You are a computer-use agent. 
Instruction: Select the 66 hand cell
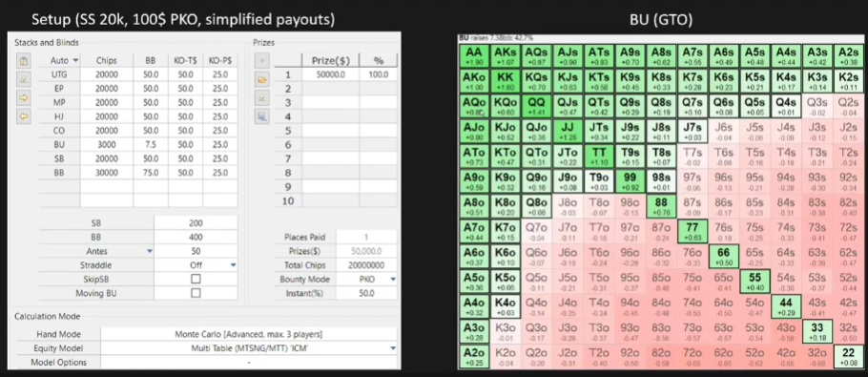(724, 257)
